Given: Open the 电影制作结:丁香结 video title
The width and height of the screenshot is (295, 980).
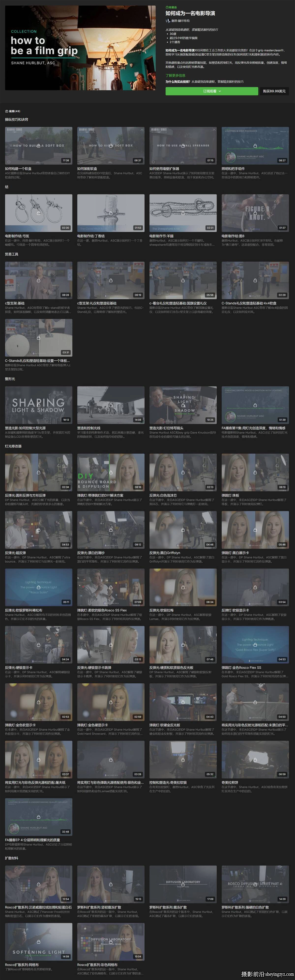Looking at the screenshot, I should pyautogui.click(x=91, y=236).
